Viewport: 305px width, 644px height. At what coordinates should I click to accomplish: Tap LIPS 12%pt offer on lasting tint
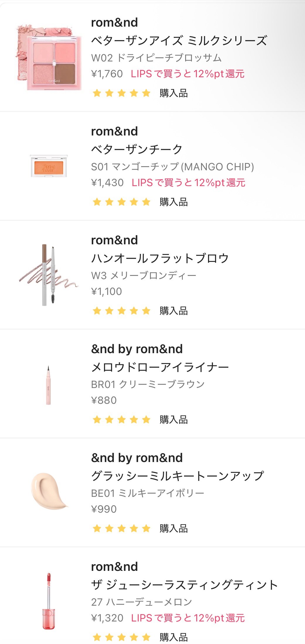click(188, 618)
